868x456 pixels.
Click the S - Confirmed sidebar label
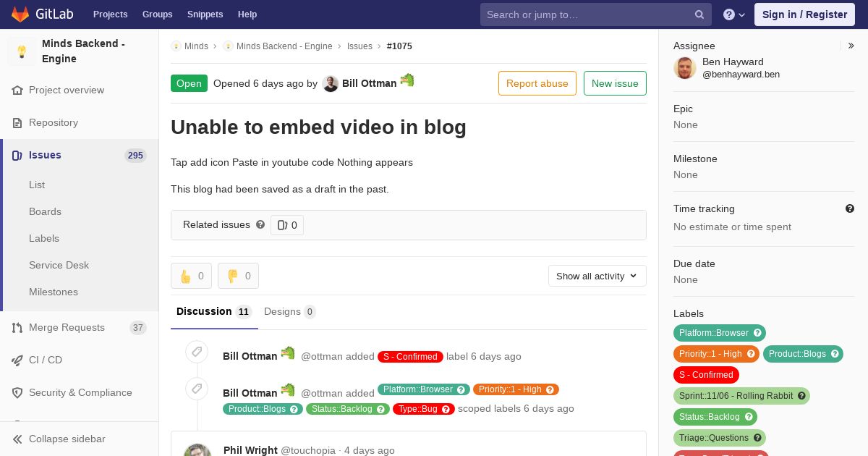coord(706,375)
